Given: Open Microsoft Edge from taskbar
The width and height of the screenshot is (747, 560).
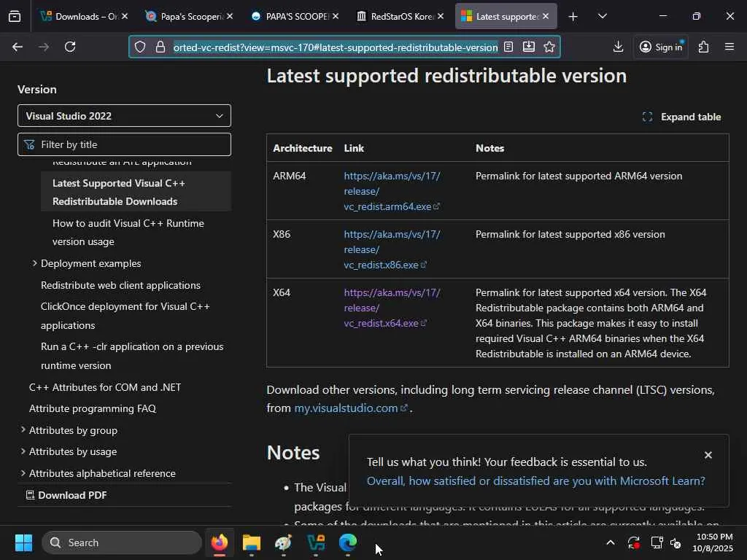Looking at the screenshot, I should tap(348, 542).
